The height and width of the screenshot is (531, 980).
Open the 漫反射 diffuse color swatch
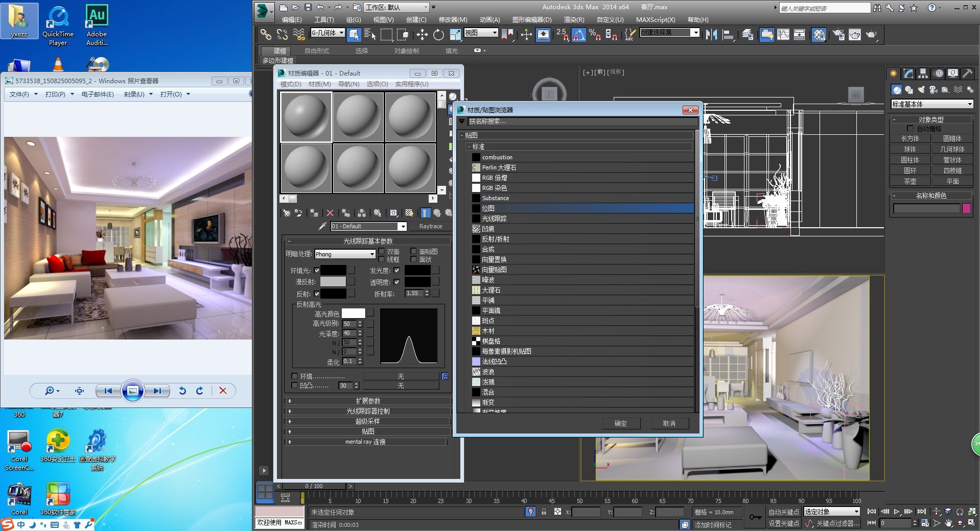333,282
